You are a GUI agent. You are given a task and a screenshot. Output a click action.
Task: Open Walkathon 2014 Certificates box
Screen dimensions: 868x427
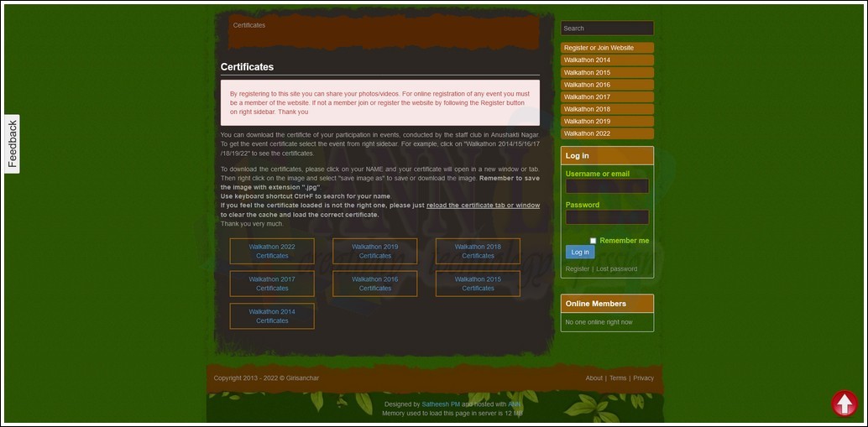[272, 316]
